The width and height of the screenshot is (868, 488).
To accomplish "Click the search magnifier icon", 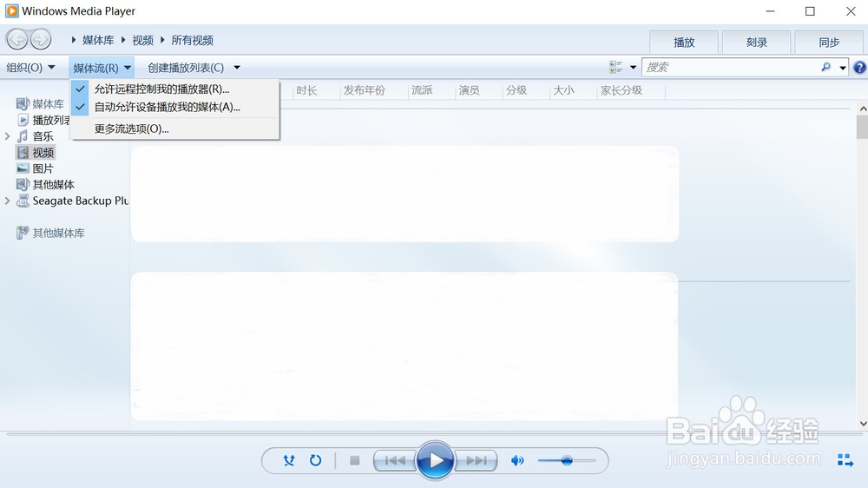I will click(826, 67).
